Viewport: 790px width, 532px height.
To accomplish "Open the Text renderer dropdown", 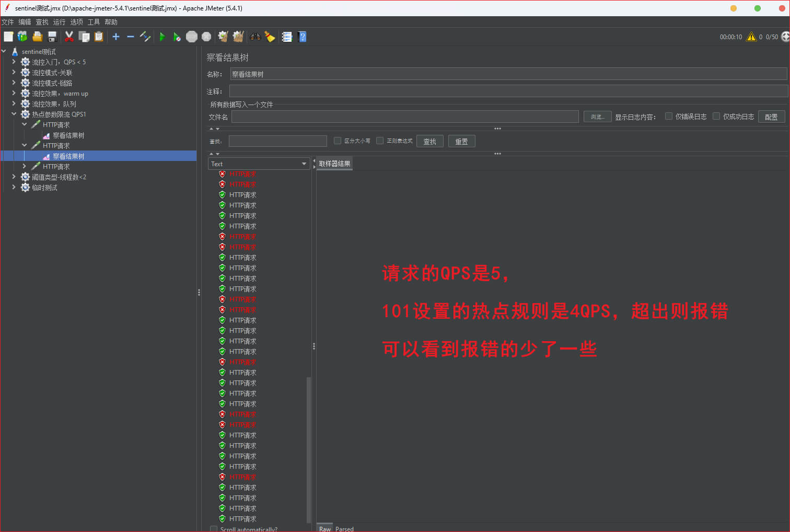I will pos(259,164).
